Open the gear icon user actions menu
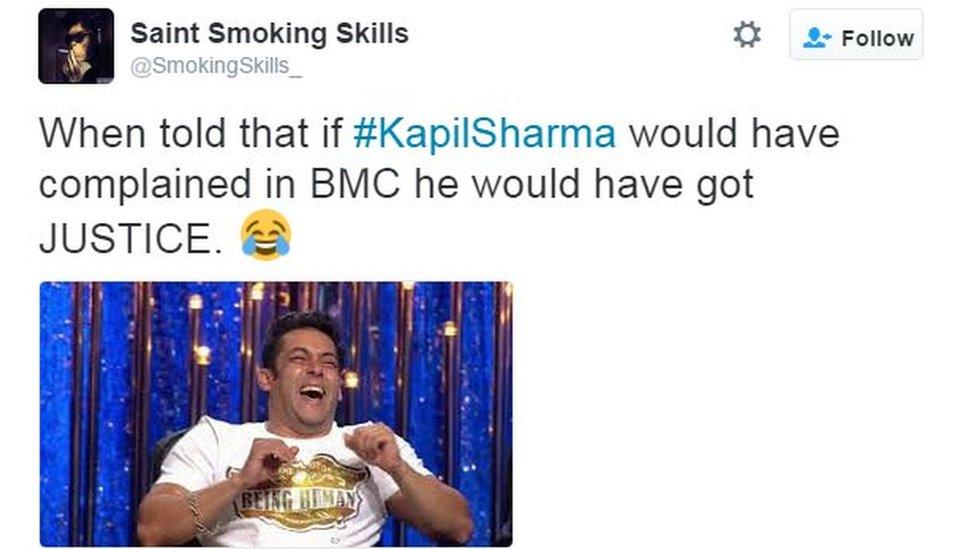Screen dimensions: 976x549 (x=746, y=34)
